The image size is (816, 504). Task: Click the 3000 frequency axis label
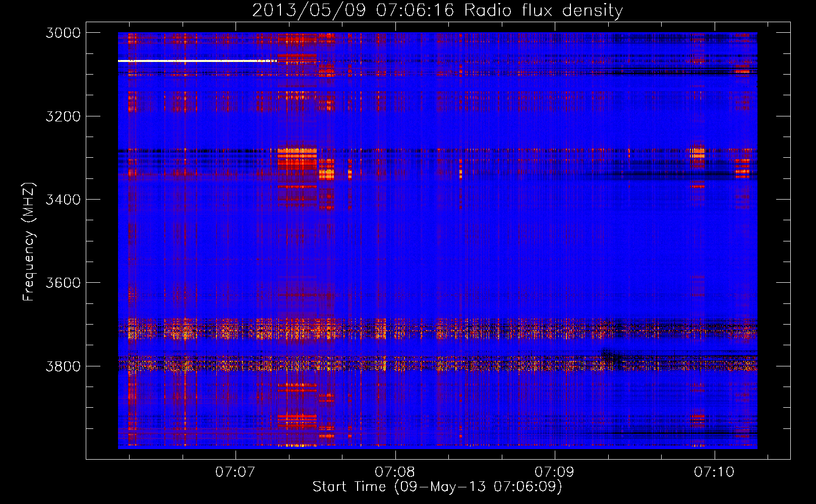[x=63, y=33]
